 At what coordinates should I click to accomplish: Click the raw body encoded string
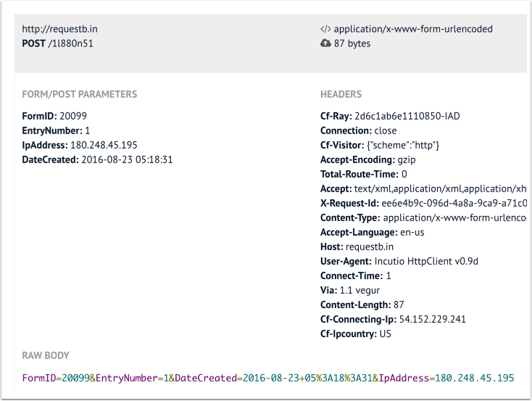point(268,378)
